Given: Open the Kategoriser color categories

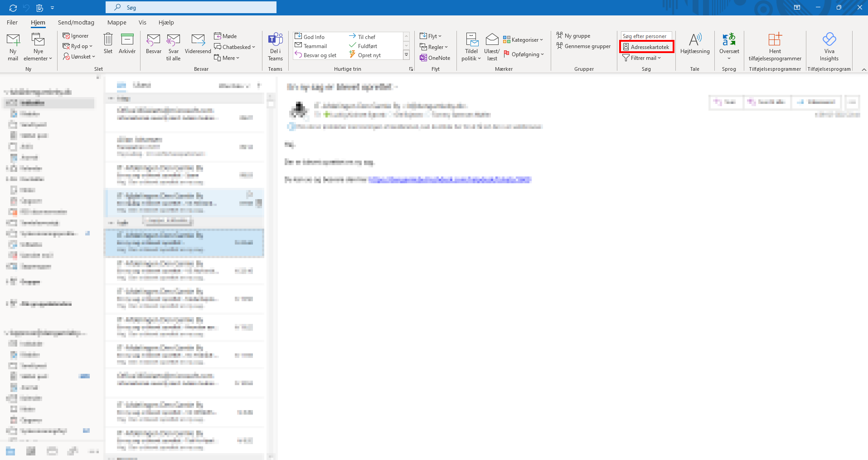Looking at the screenshot, I should click(x=523, y=39).
